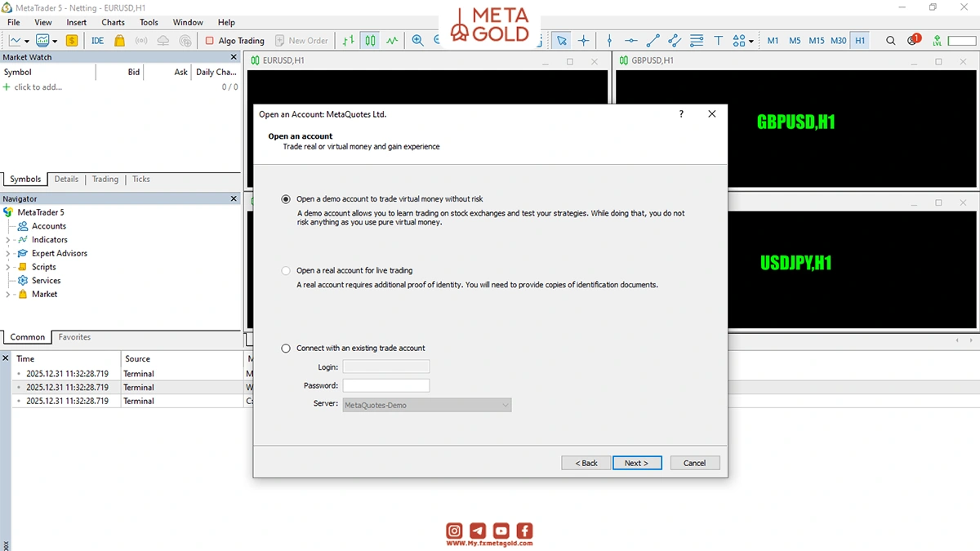Select the trendline drawing tool
The image size is (980, 551).
click(x=653, y=41)
